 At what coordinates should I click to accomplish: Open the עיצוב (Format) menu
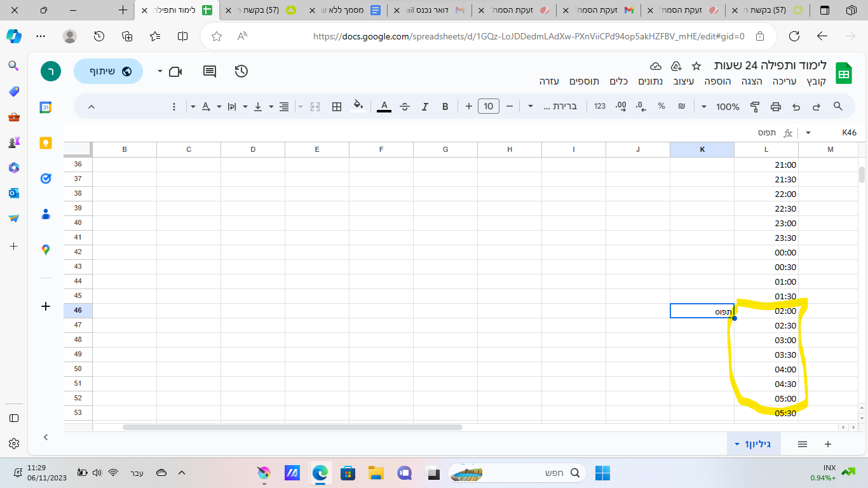coord(683,81)
